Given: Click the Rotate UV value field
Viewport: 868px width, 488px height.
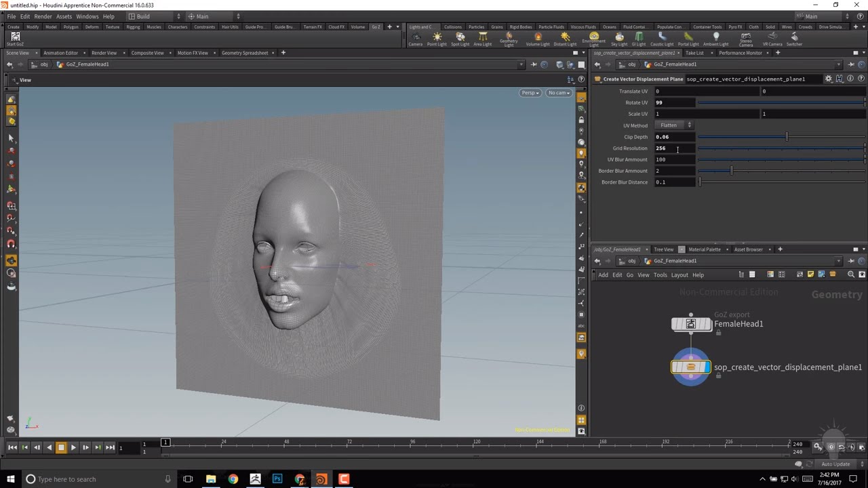Looking at the screenshot, I should pyautogui.click(x=675, y=102).
